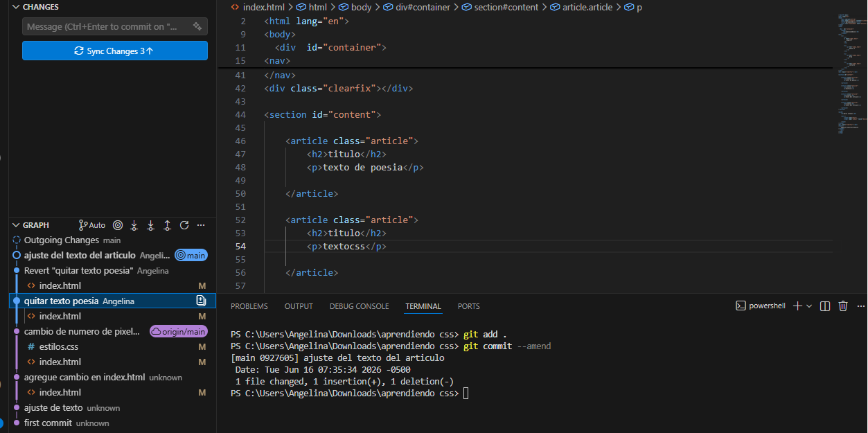Collapse the GRAPH section
This screenshot has height=433, width=868.
click(17, 225)
